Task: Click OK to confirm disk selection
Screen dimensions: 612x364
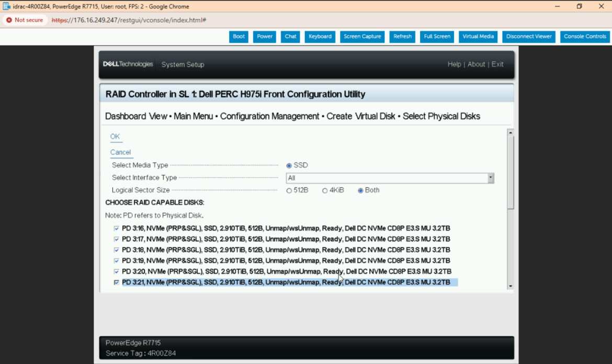Action: click(115, 136)
